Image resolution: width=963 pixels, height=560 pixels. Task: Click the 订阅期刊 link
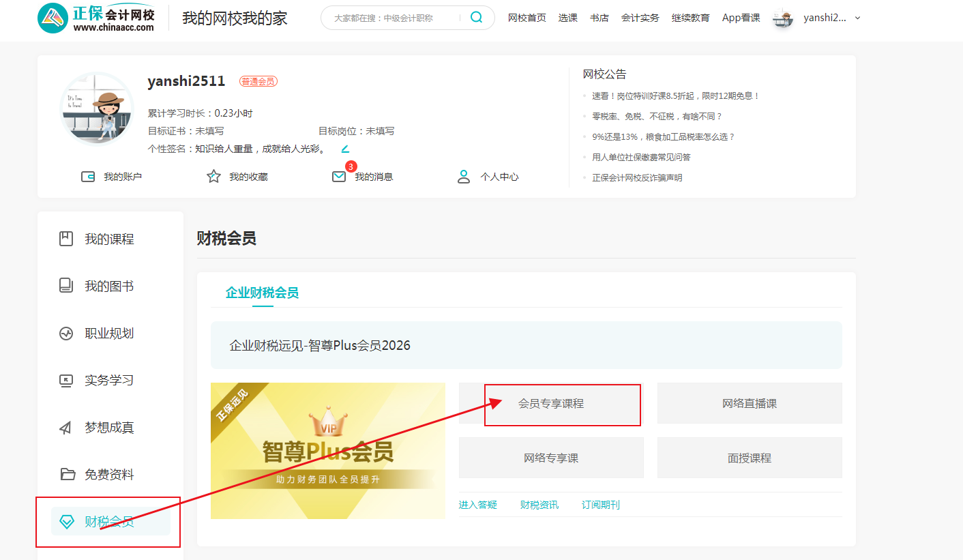pos(601,505)
